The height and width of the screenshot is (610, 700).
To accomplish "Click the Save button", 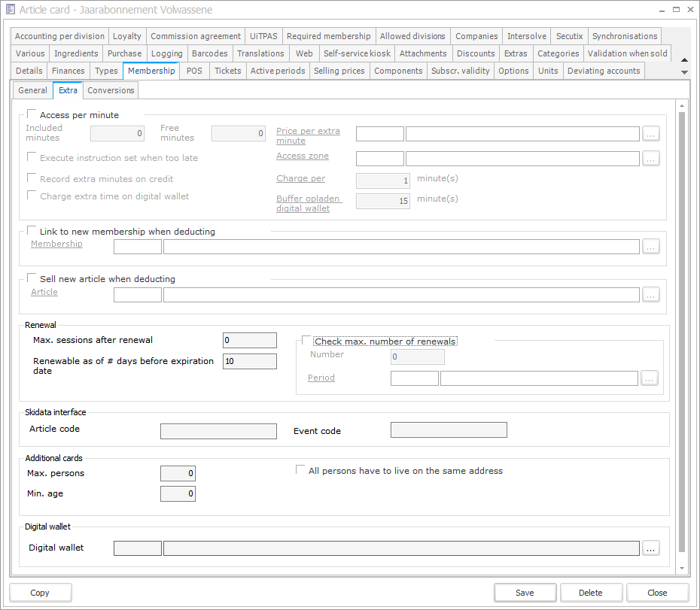I will click(525, 593).
